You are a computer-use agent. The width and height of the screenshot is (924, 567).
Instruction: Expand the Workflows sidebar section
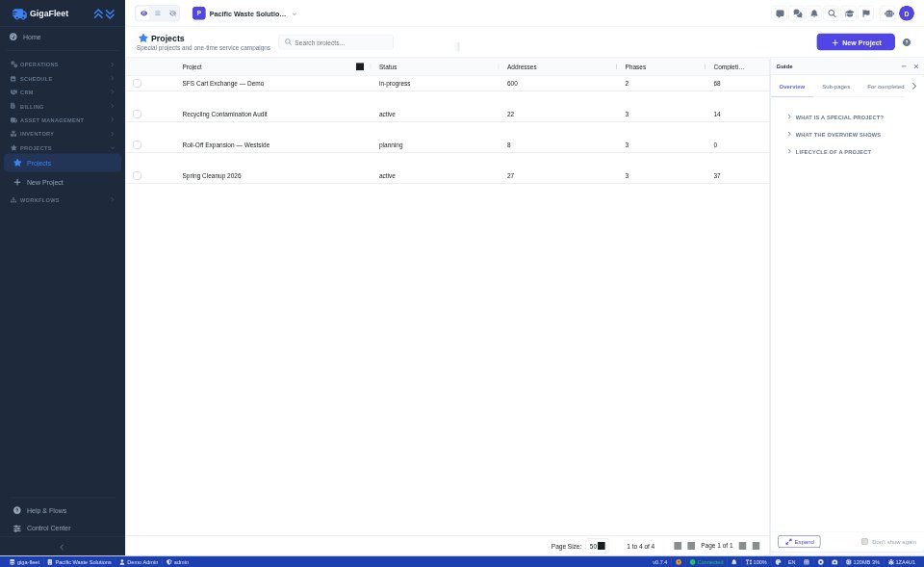(x=63, y=200)
